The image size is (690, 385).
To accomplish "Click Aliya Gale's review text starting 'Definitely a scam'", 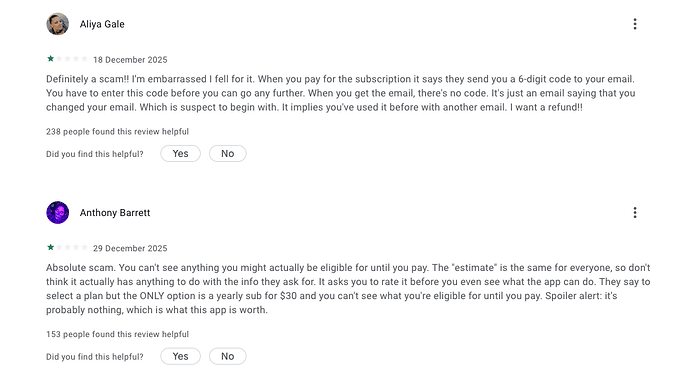I will click(x=341, y=93).
